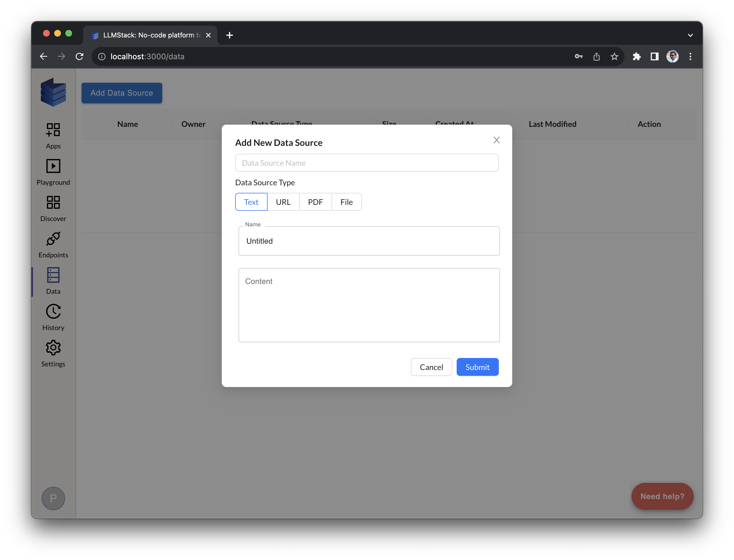
Task: Open the History section
Action: [x=53, y=317]
